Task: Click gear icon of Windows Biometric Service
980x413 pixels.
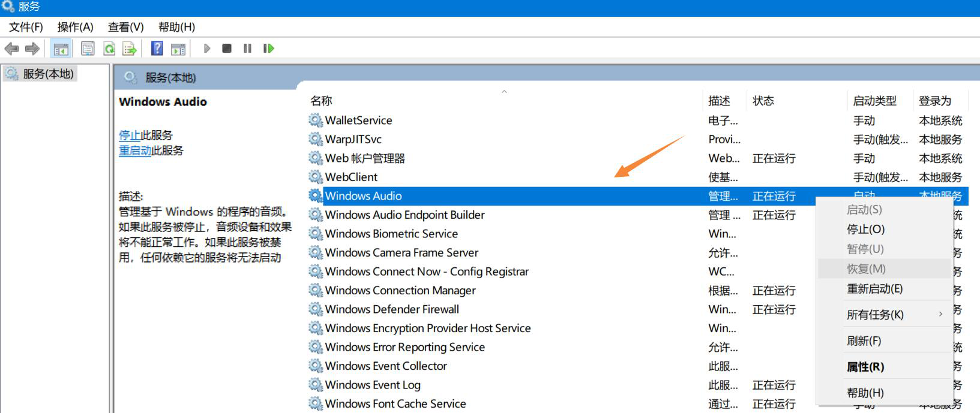Action: tap(316, 234)
